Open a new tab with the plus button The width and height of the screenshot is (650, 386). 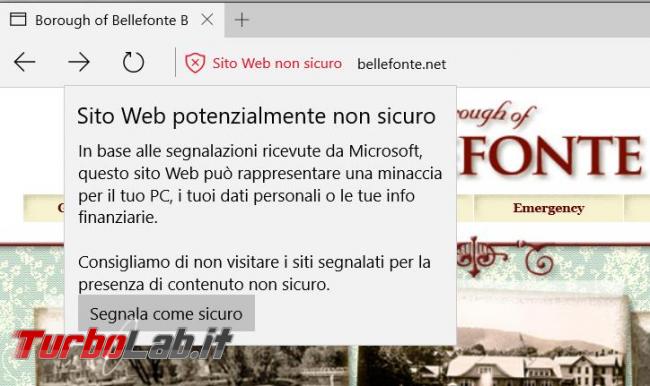(x=242, y=19)
